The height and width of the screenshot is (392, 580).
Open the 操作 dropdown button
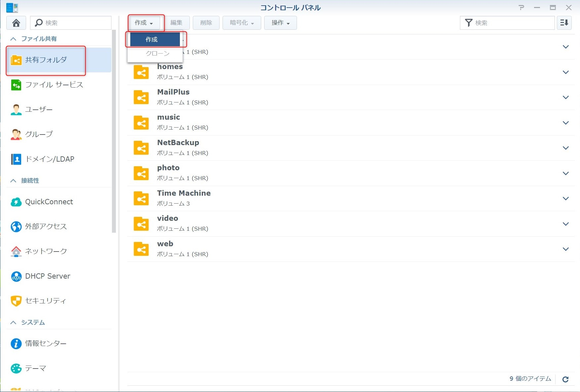280,23
